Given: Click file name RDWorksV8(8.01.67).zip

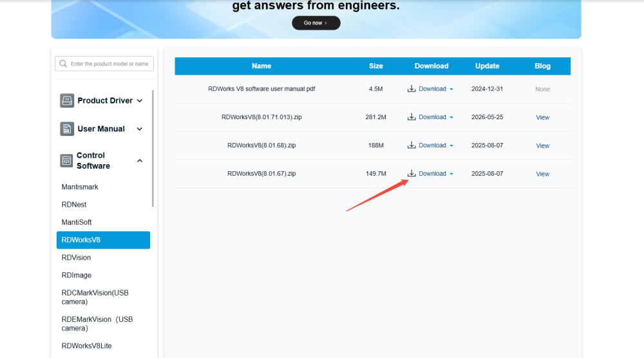Looking at the screenshot, I should (261, 174).
